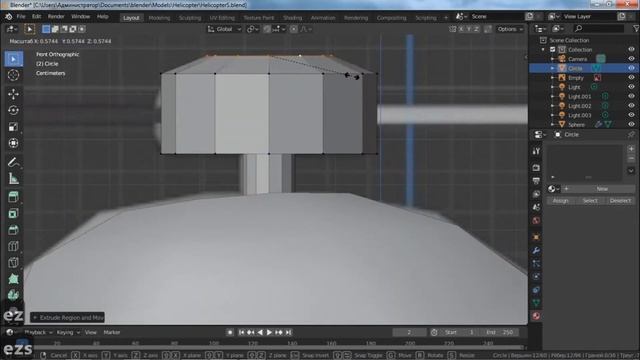
Task: Toggle visibility of Light.002
Action: click(631, 106)
